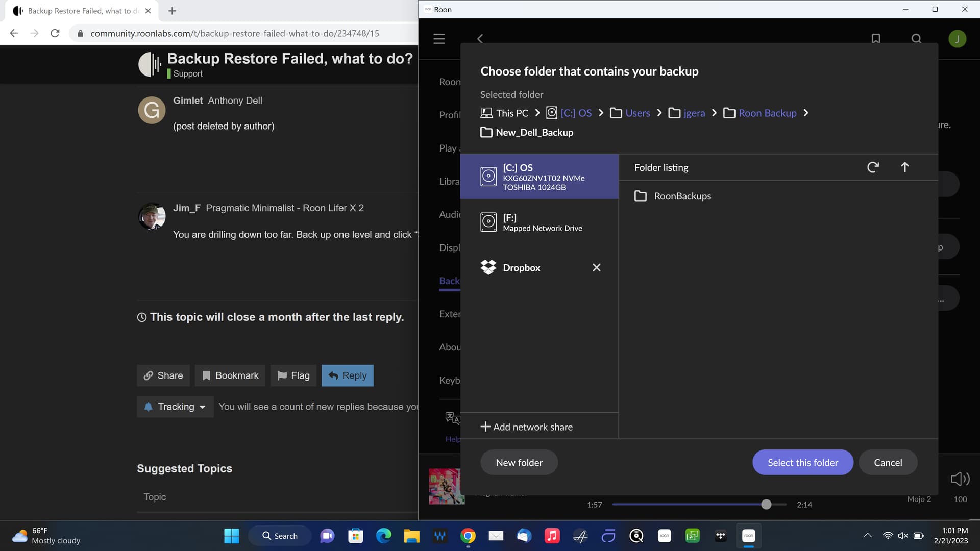
Task: Go back in Chrome browser
Action: (x=14, y=33)
